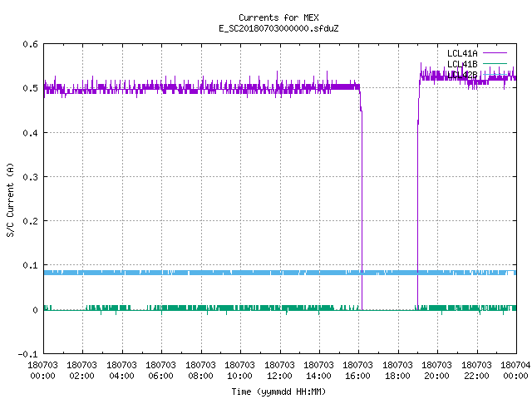Click the 180703 20:00 time tick label

pyautogui.click(x=437, y=371)
